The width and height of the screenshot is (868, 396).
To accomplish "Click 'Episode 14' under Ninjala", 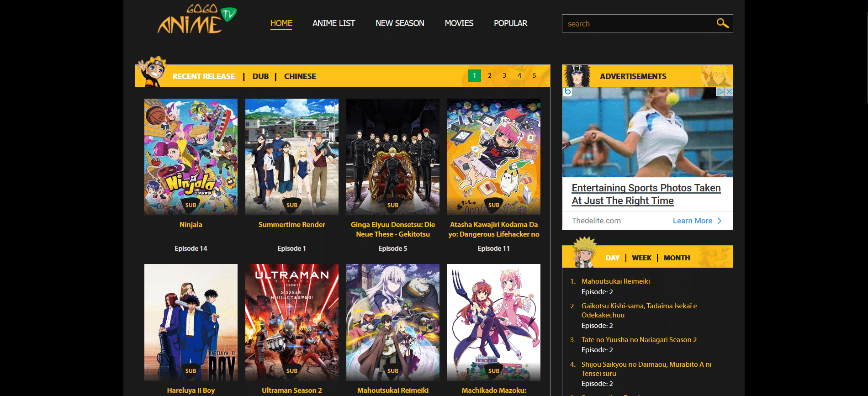I will (191, 248).
